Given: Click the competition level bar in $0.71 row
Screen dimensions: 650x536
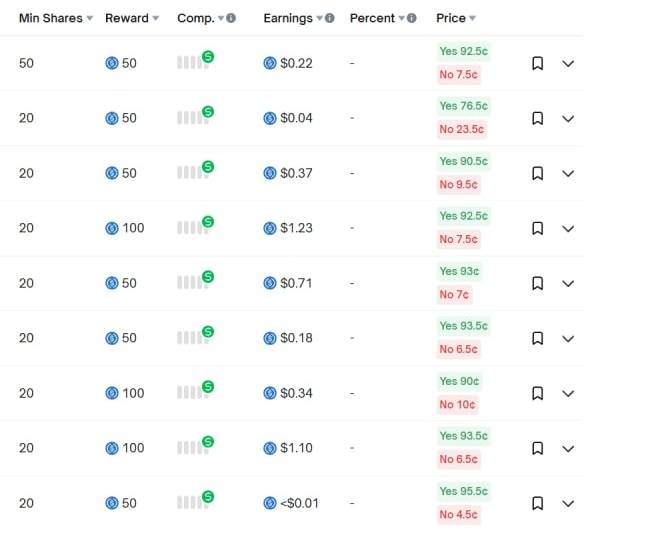Looking at the screenshot, I should pyautogui.click(x=190, y=283).
